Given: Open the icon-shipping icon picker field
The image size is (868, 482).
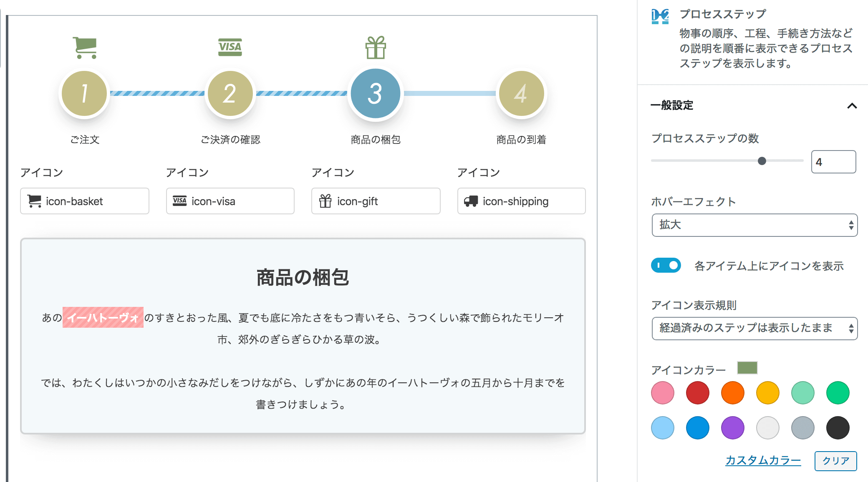Looking at the screenshot, I should (x=521, y=201).
